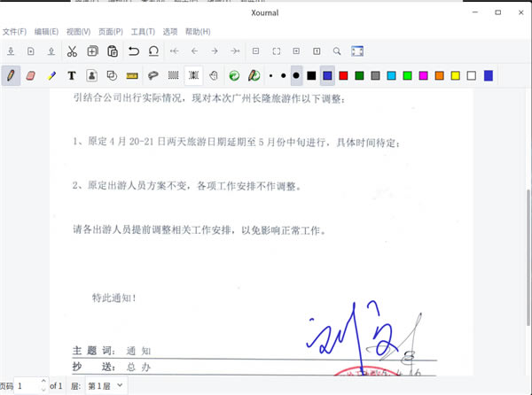Go to the first page
532x395 pixels.
tap(175, 51)
